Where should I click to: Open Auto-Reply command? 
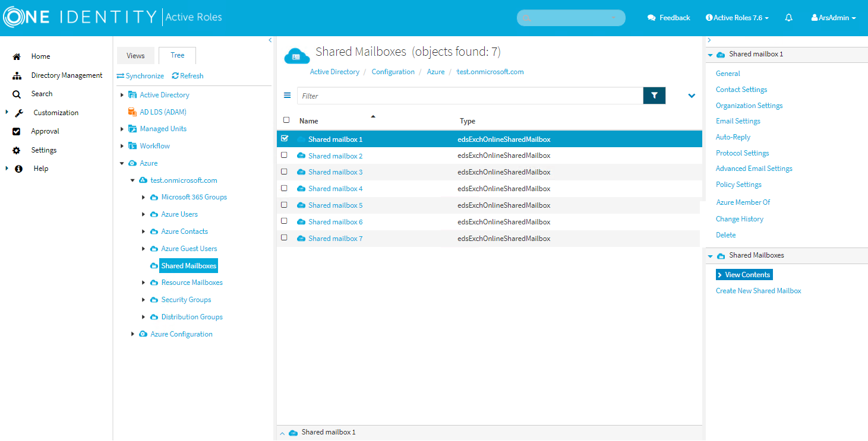click(733, 137)
